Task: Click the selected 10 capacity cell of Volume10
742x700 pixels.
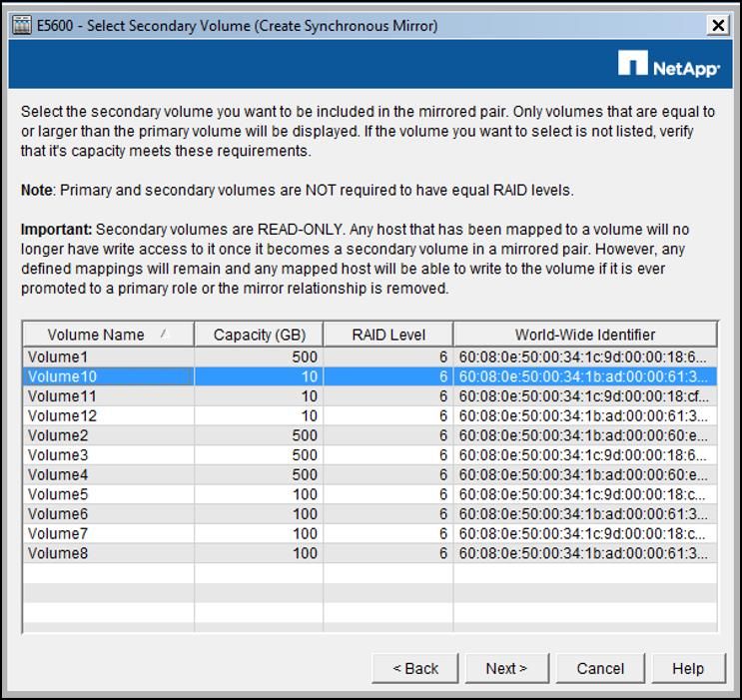Action: 259,376
